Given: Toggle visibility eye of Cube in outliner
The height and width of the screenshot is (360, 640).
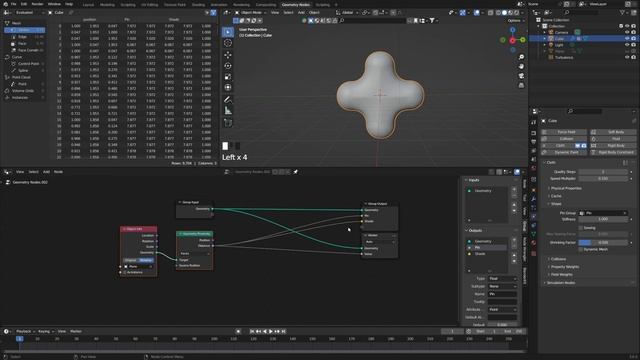Looking at the screenshot, I should pos(627,38).
